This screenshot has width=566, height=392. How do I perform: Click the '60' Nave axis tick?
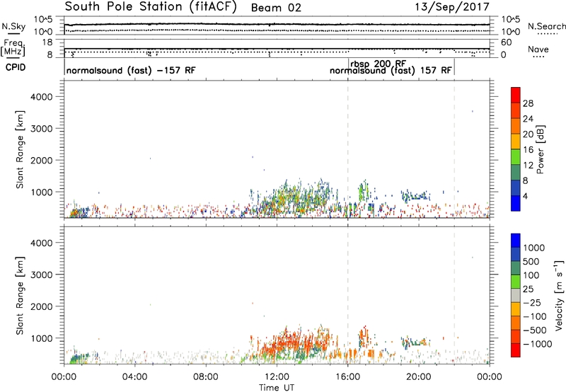506,42
